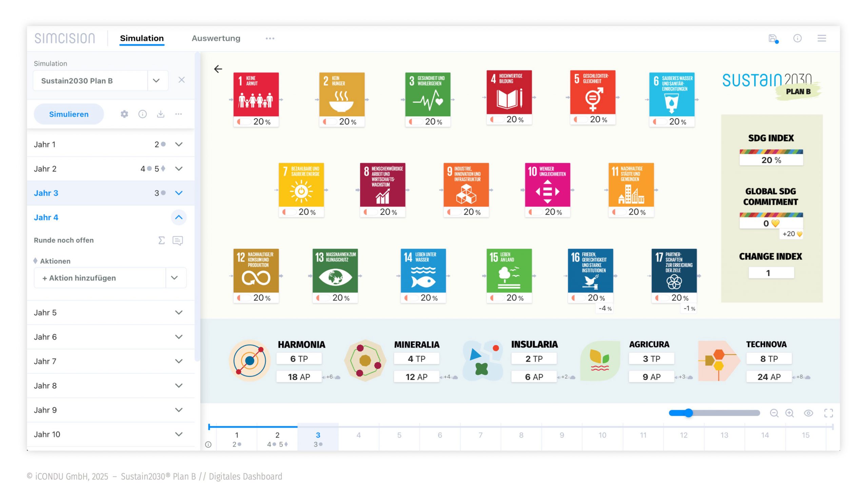Screen dimensions: 868x488
Task: Clear the simulation selection with X
Action: pos(181,80)
